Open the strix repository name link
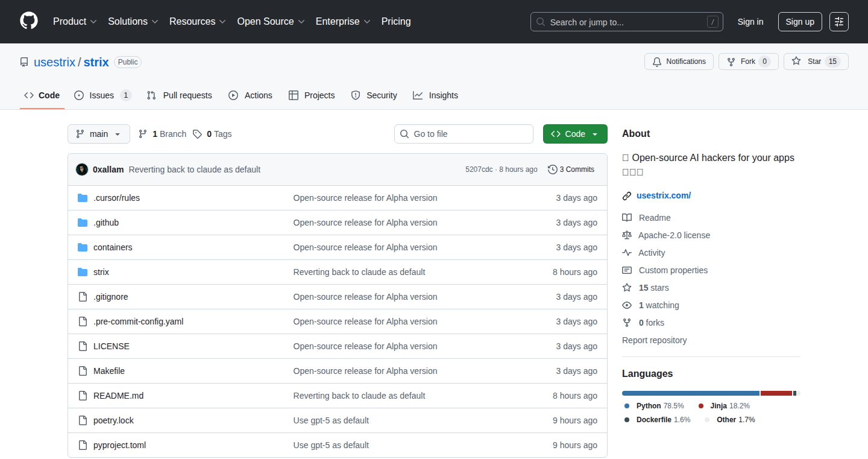This screenshot has width=868, height=459. [96, 62]
